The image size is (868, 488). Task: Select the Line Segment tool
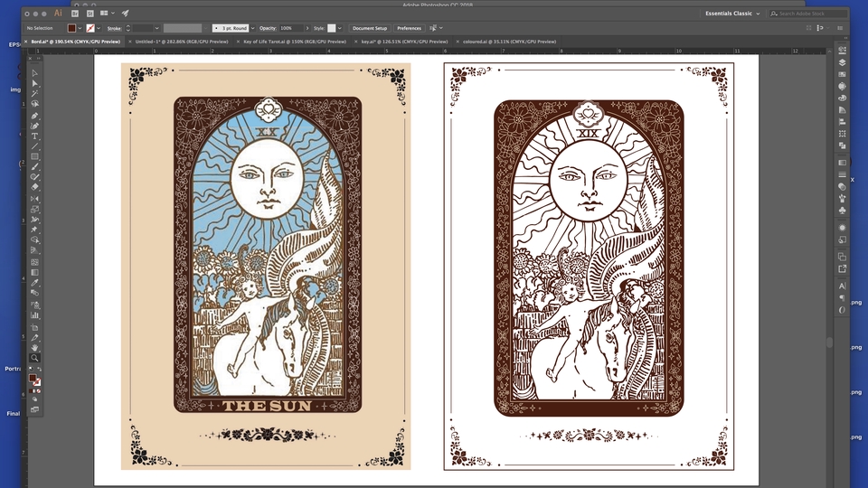(x=34, y=146)
